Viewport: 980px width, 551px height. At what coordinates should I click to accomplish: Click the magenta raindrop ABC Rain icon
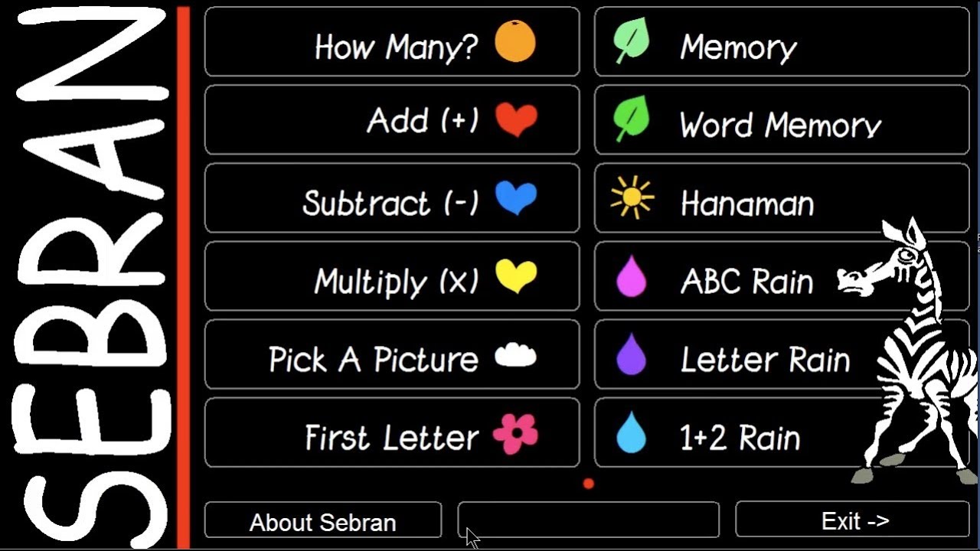631,277
